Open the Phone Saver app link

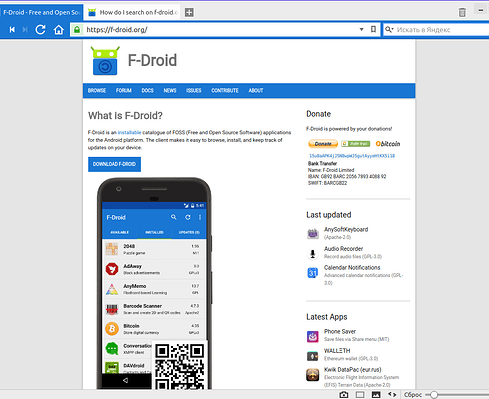(340, 331)
